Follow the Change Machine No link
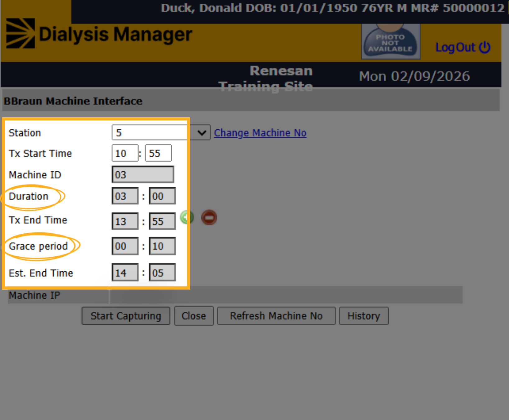 coord(260,133)
